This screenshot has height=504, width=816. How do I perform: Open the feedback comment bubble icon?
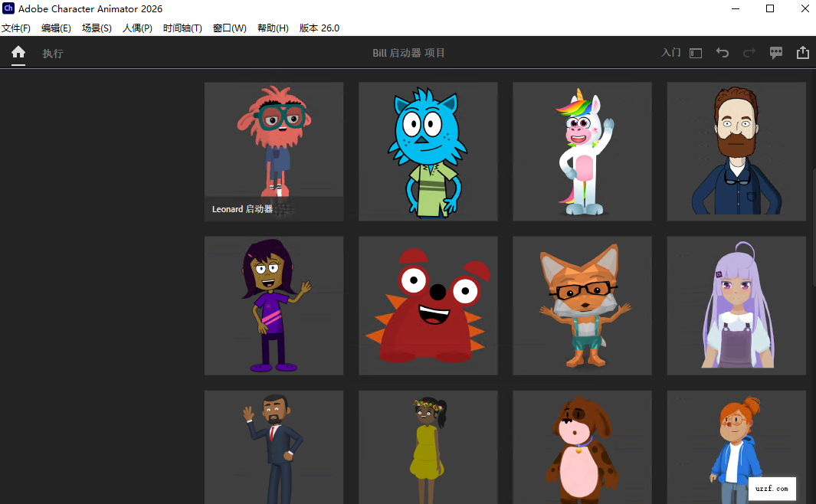coord(775,53)
